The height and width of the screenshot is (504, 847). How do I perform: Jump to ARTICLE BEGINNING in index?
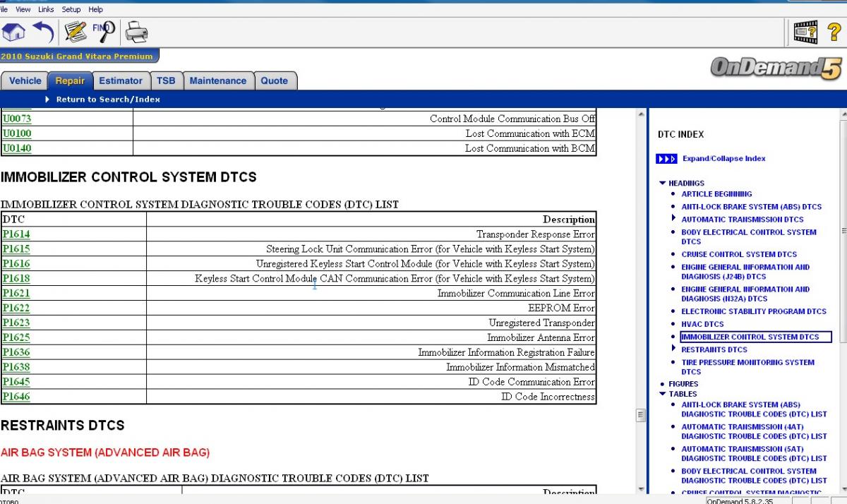point(716,194)
